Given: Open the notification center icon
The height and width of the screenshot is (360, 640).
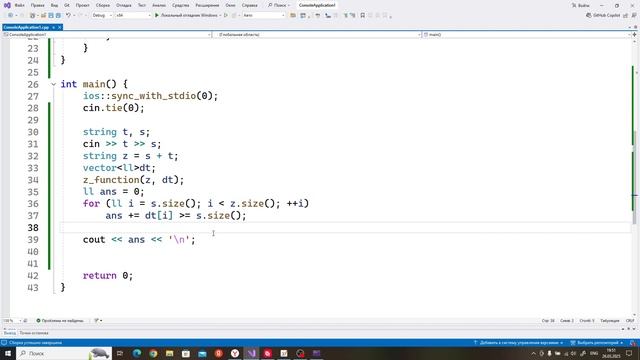Looking at the screenshot, I should pyautogui.click(x=629, y=353).
